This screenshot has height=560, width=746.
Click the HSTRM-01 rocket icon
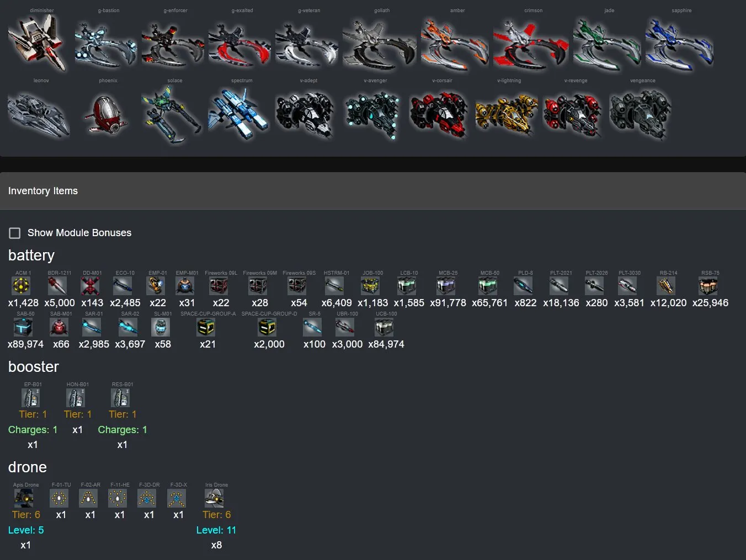[334, 285]
